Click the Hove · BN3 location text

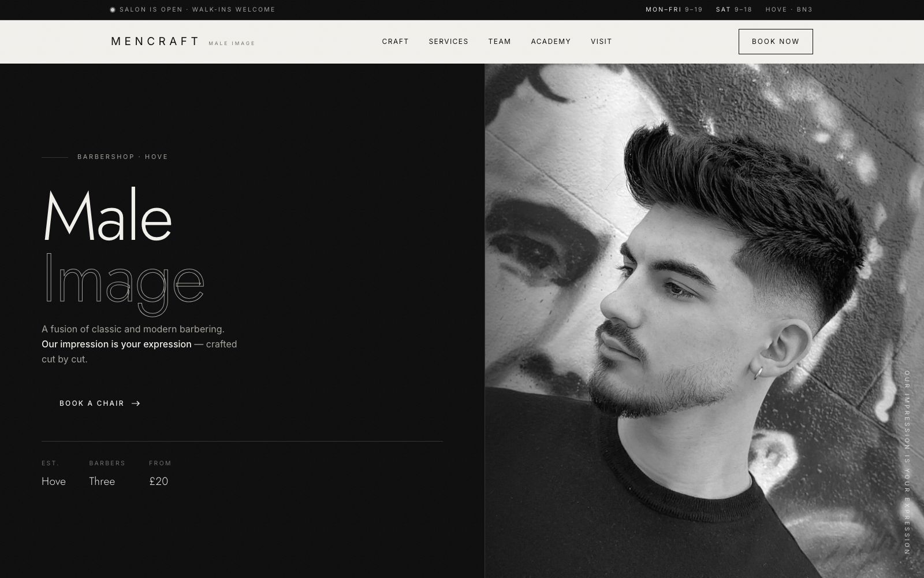(789, 10)
